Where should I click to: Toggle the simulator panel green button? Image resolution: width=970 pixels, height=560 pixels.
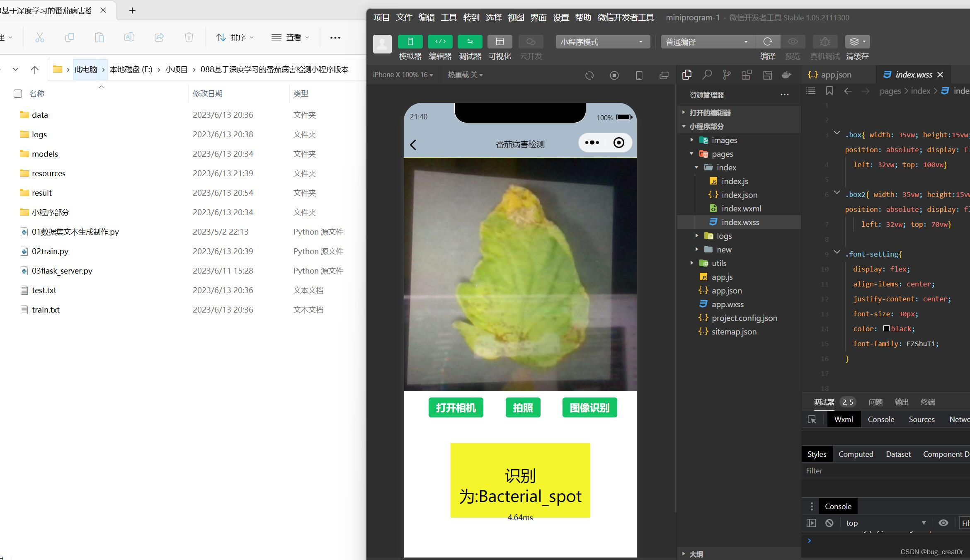(x=410, y=41)
